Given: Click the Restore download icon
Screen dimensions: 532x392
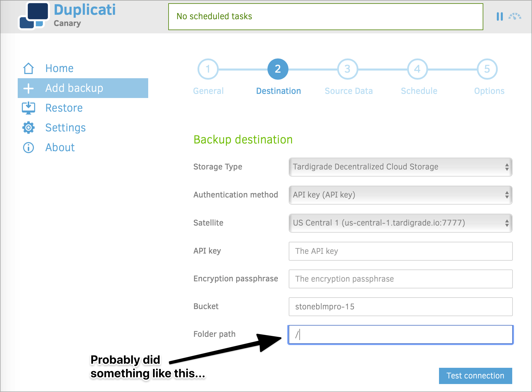Looking at the screenshot, I should click(29, 108).
